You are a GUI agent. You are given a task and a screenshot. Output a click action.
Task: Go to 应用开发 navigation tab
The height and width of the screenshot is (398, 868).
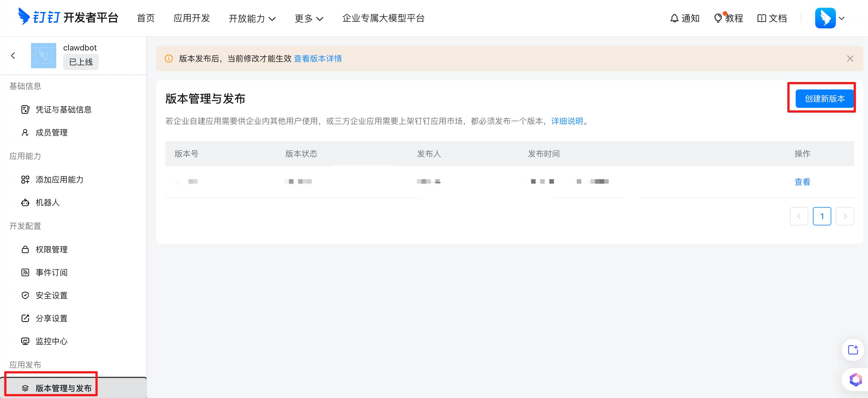point(191,18)
